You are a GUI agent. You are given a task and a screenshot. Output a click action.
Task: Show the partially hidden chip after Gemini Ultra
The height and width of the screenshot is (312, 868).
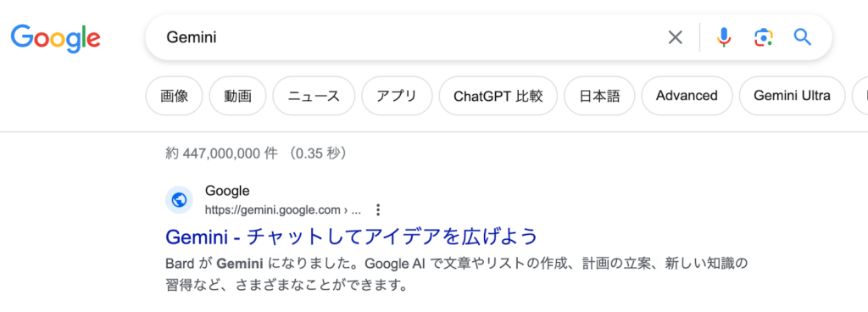860,96
